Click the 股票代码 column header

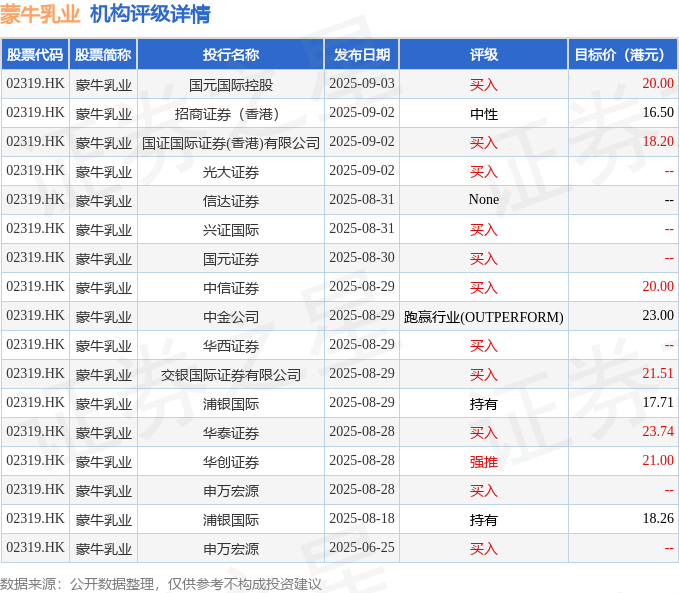click(35, 55)
